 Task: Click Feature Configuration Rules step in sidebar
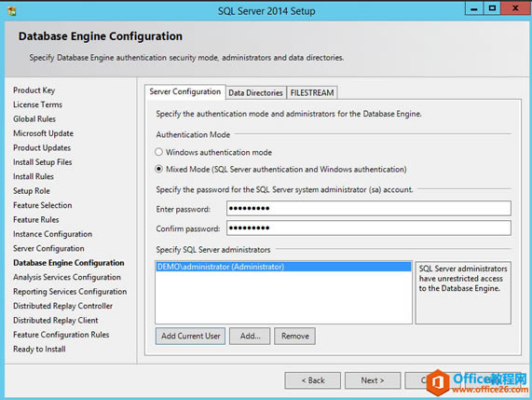tap(61, 335)
